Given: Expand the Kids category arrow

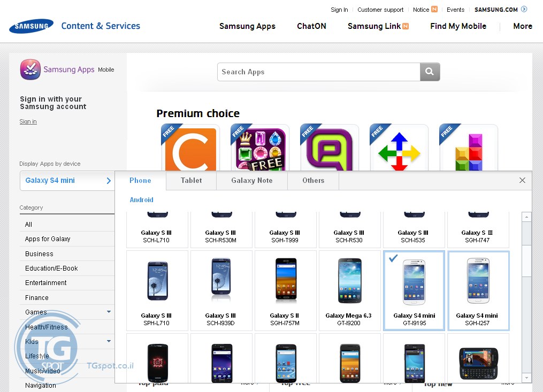Looking at the screenshot, I should [x=109, y=341].
